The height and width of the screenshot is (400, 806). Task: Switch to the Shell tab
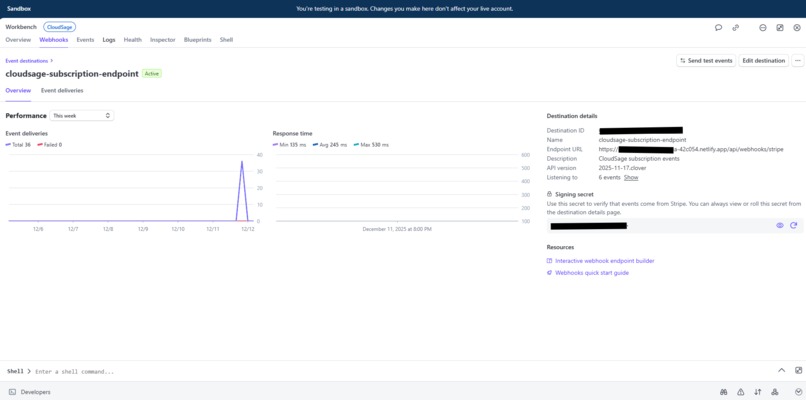pyautogui.click(x=226, y=40)
